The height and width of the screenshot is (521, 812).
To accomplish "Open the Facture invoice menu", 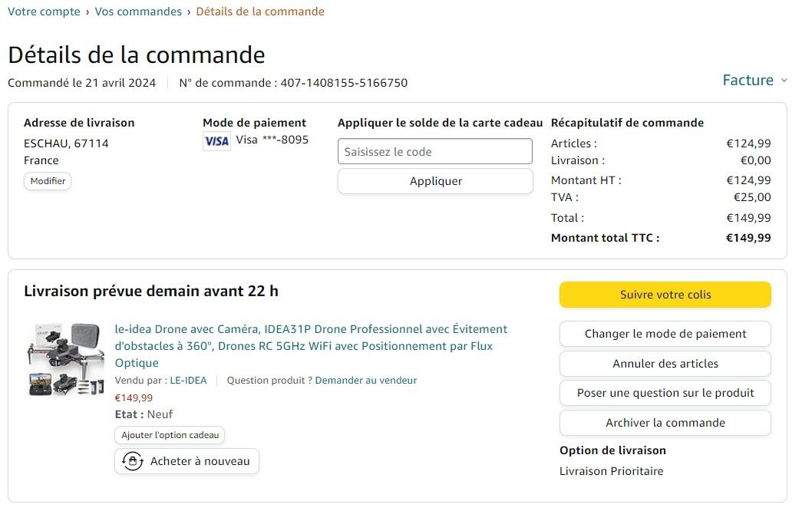I will point(748,81).
